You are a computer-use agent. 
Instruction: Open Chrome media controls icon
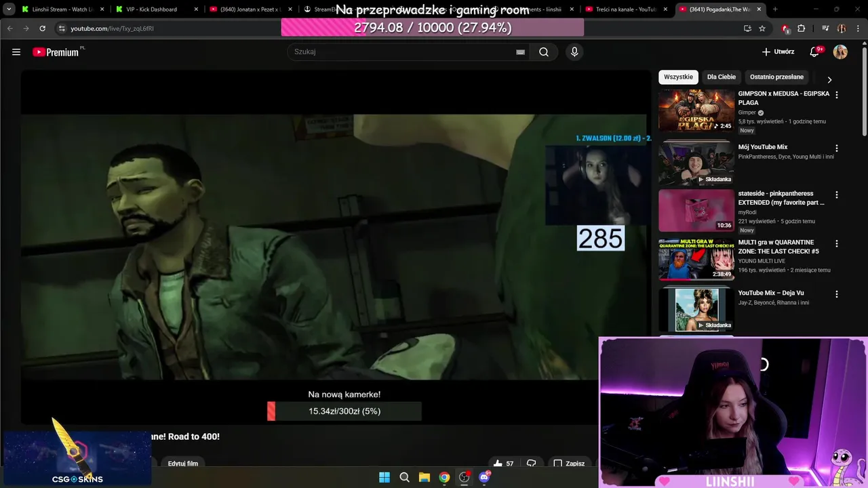click(825, 28)
